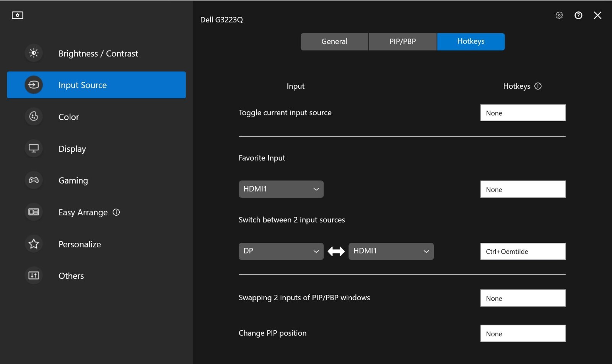
Task: Switch to the PIP/PBP tab
Action: pyautogui.click(x=403, y=42)
